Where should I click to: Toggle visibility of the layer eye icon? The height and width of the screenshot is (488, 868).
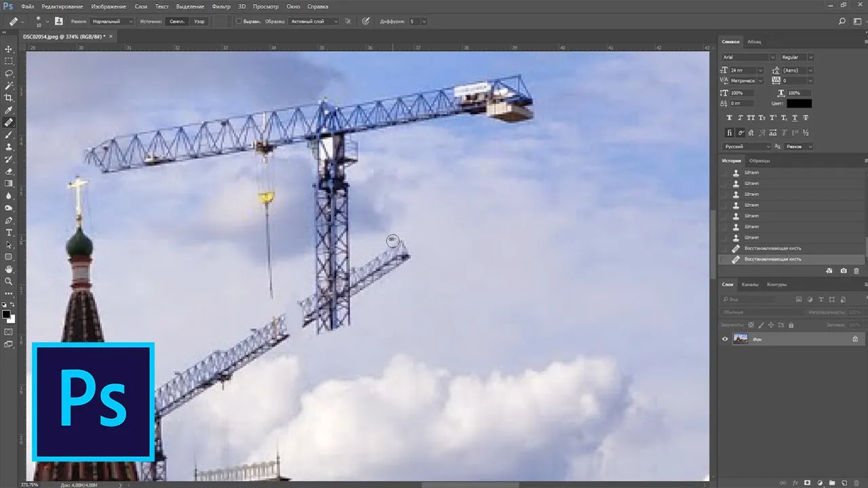pyautogui.click(x=725, y=339)
